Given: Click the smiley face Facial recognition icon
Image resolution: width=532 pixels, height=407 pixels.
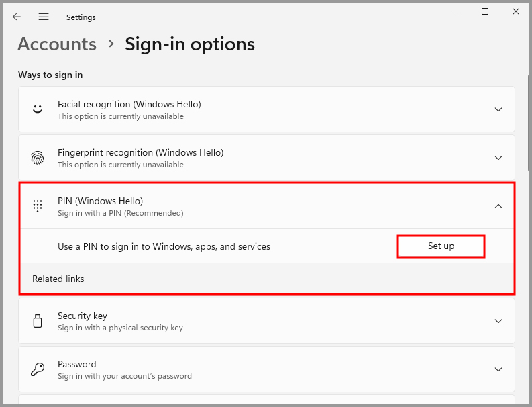Looking at the screenshot, I should 38,109.
